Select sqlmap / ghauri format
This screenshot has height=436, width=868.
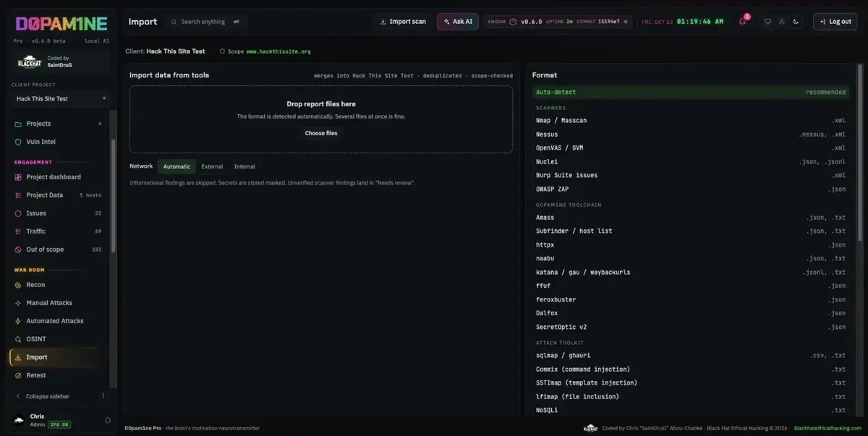[x=691, y=355]
